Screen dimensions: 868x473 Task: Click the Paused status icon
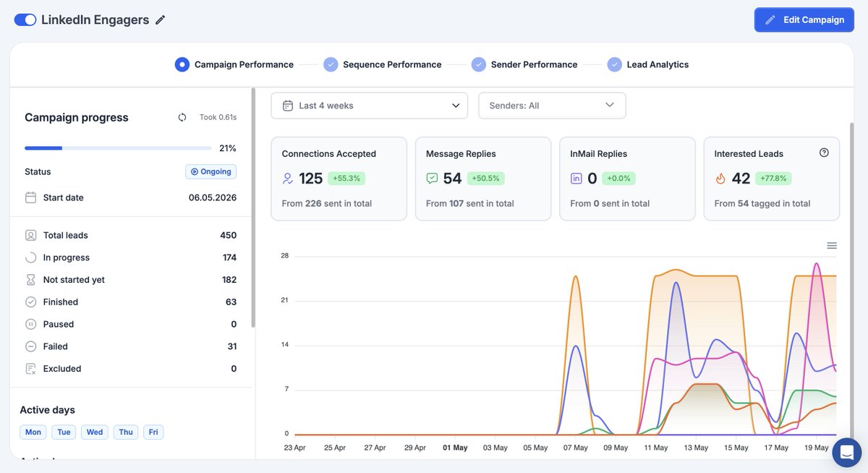tap(30, 324)
